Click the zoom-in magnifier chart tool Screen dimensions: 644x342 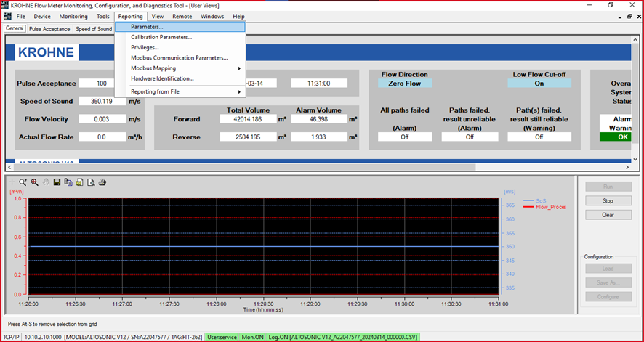coord(23,182)
